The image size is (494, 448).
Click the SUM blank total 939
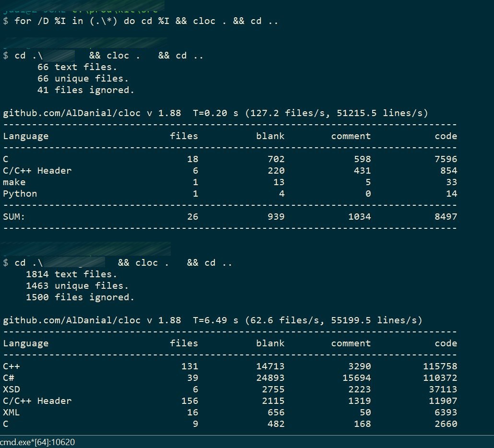click(x=276, y=217)
